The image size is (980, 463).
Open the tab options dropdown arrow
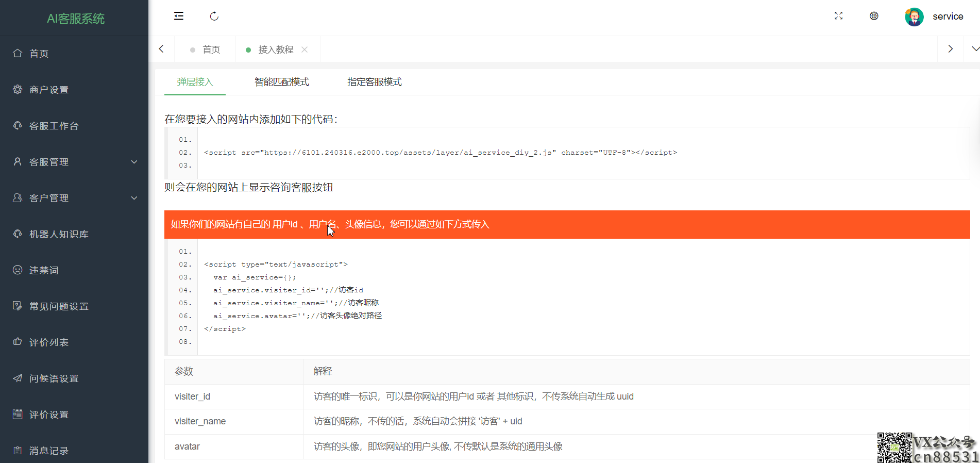click(975, 49)
